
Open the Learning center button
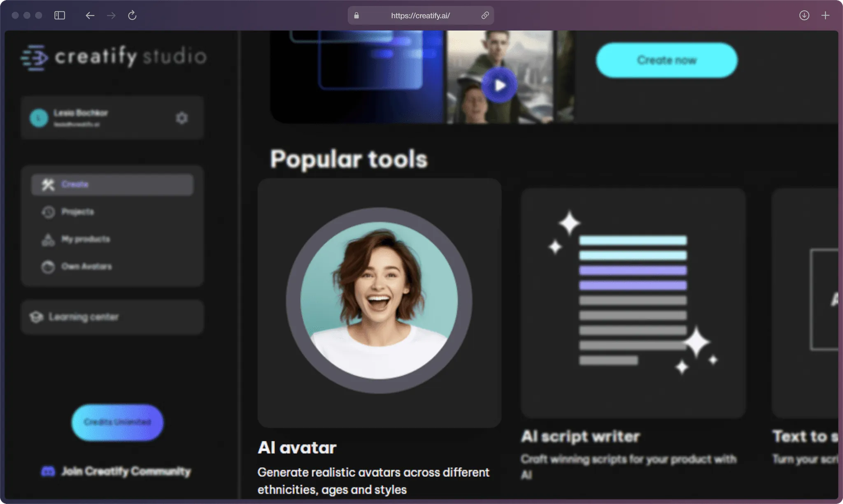pyautogui.click(x=112, y=317)
